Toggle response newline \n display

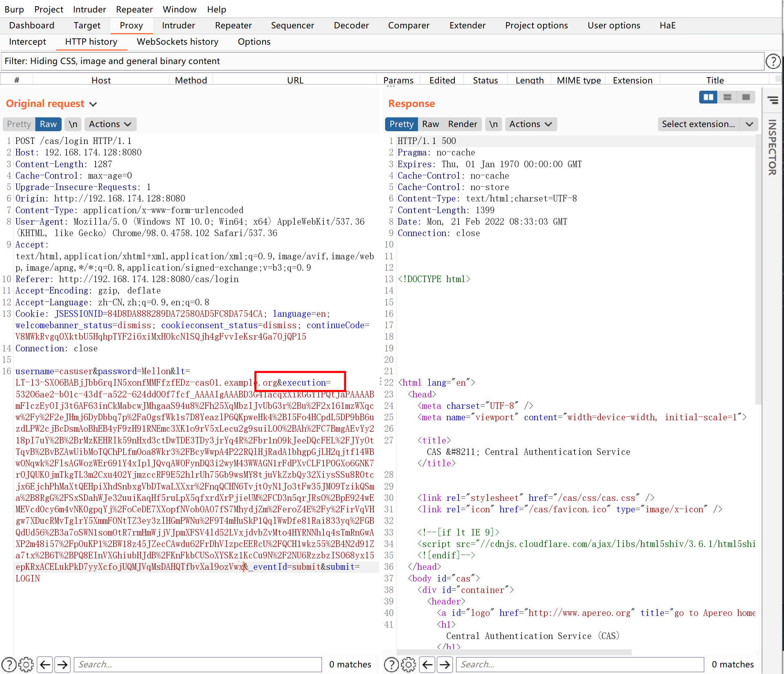tap(493, 124)
